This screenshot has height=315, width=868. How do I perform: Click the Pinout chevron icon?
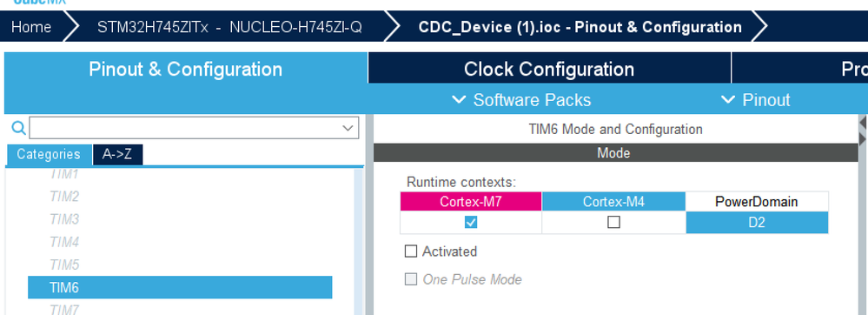coord(728,100)
